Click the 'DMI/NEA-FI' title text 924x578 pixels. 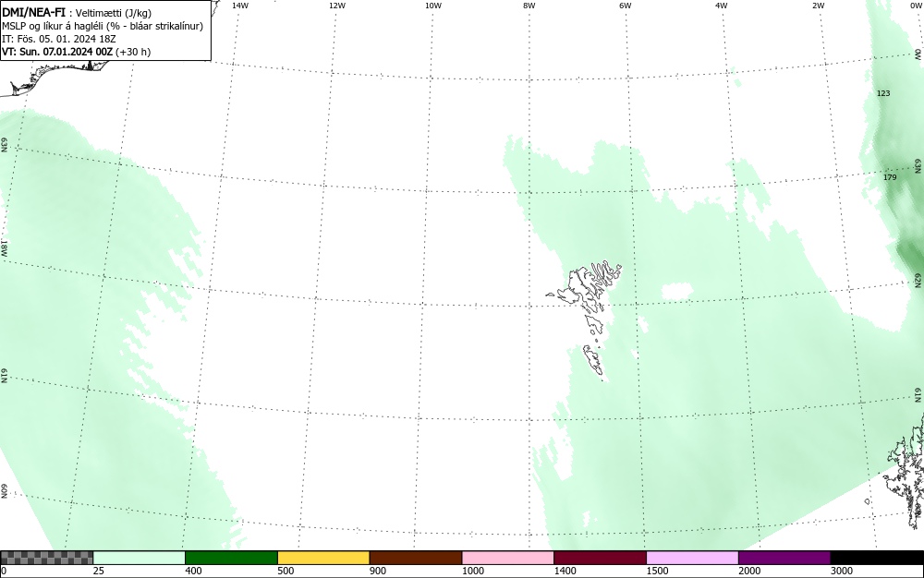tap(33, 13)
